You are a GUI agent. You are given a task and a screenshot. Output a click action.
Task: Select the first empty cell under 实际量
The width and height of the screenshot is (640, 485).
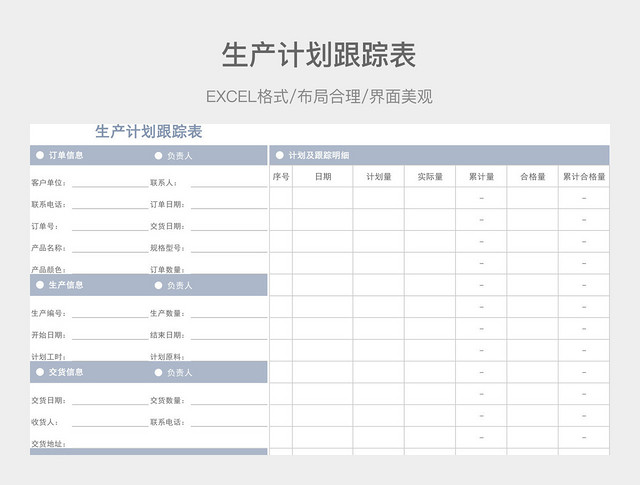coord(430,198)
